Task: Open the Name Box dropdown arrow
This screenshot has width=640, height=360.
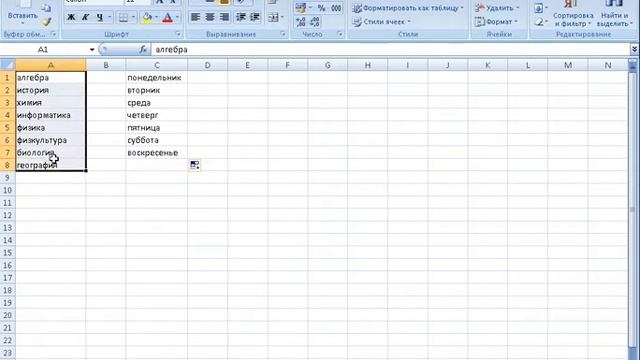Action: (x=92, y=49)
